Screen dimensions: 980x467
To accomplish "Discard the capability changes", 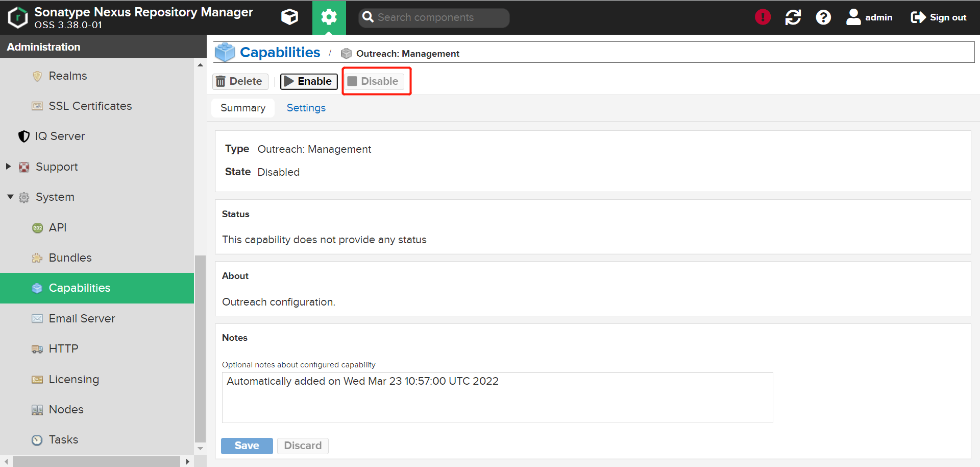I will tap(303, 446).
